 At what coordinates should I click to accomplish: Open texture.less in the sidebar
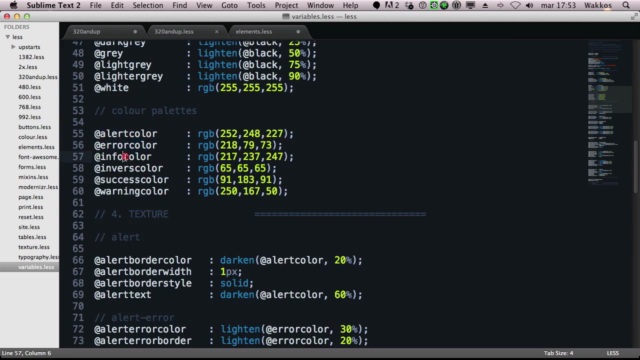tap(34, 247)
